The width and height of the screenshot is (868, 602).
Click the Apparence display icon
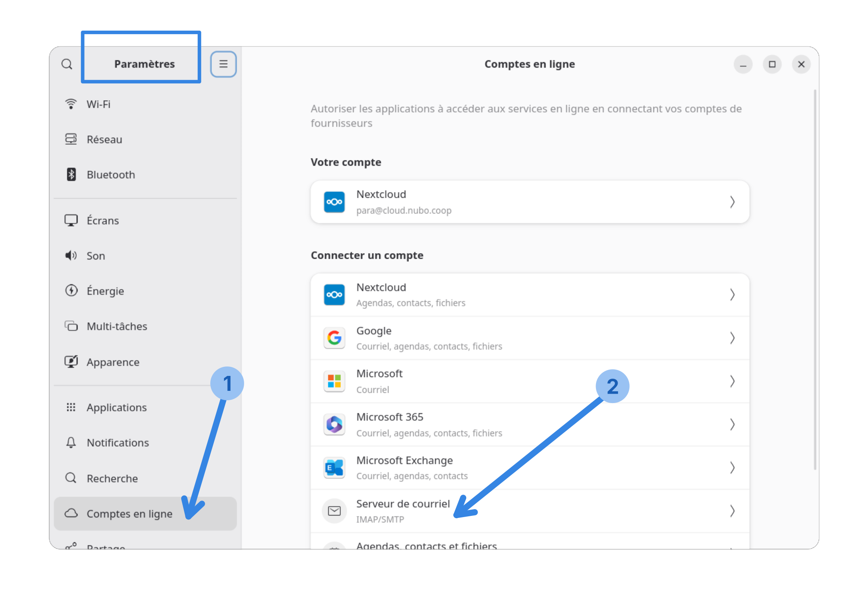point(71,362)
